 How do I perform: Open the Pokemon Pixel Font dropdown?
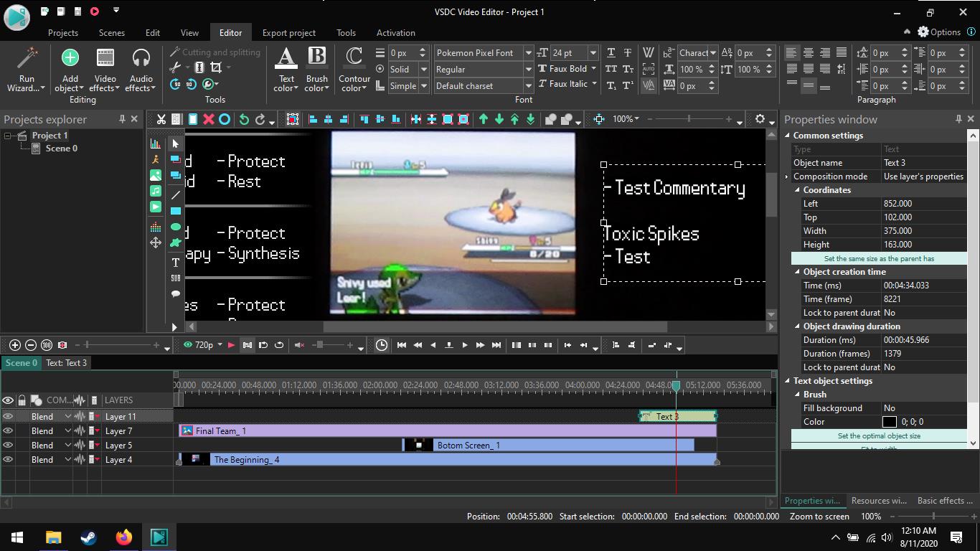(x=528, y=53)
